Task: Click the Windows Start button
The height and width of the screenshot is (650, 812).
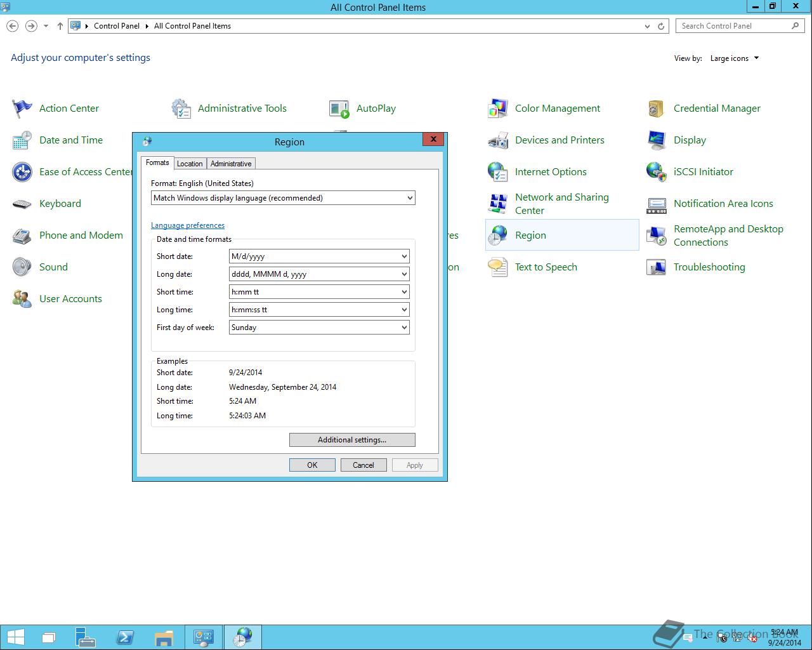Action: (x=16, y=637)
